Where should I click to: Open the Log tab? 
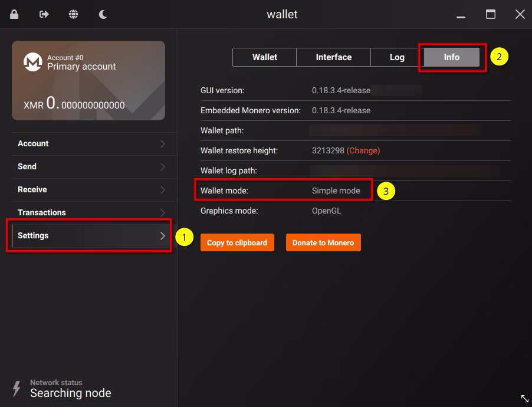(397, 57)
